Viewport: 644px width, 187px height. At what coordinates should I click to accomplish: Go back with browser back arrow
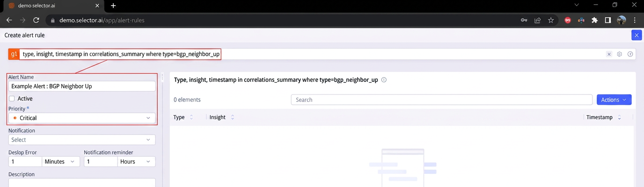[9, 21]
